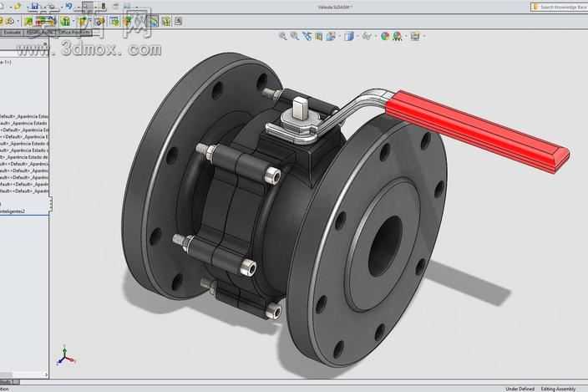Rebuild the model with the traffic light icon

point(103,6)
